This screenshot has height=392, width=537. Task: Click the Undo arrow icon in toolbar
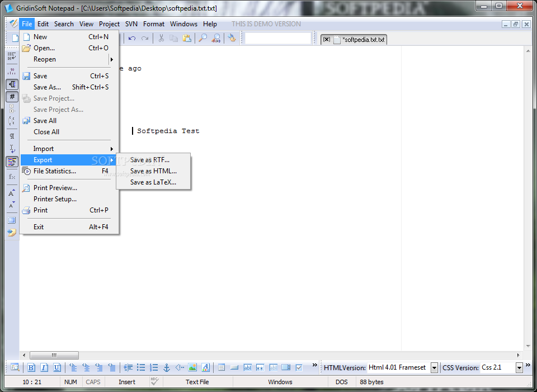coord(132,39)
